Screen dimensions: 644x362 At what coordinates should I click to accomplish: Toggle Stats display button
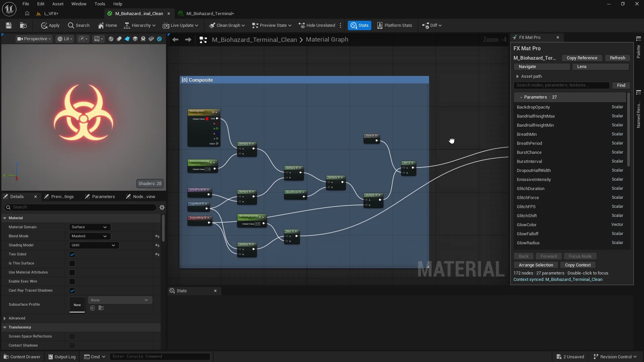tap(360, 25)
